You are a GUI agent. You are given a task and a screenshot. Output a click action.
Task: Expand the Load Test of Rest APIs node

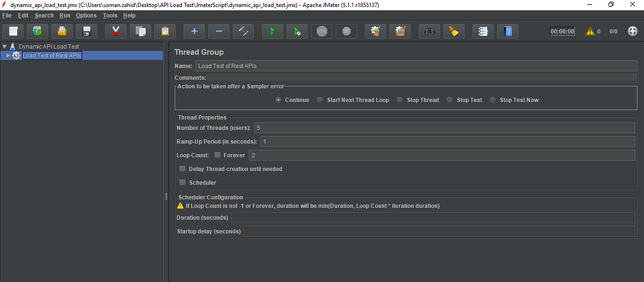(8, 55)
